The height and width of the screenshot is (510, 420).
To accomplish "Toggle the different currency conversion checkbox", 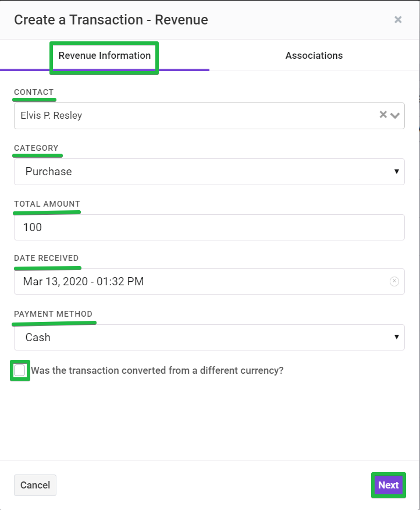I will (x=20, y=370).
